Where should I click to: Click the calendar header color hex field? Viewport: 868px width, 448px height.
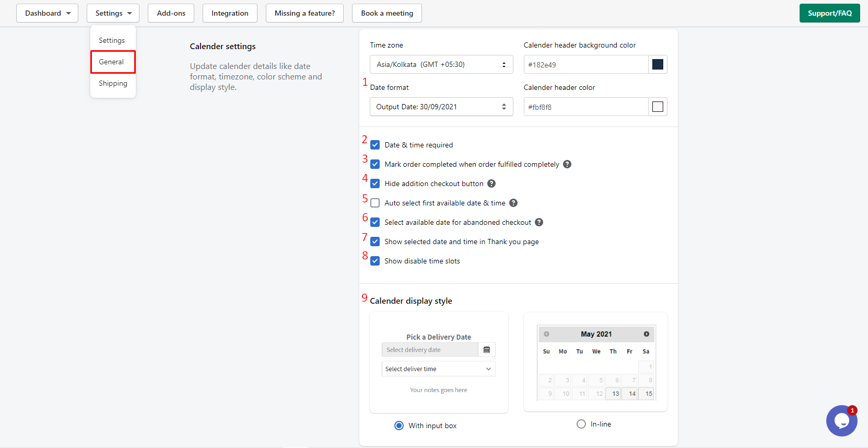click(586, 107)
